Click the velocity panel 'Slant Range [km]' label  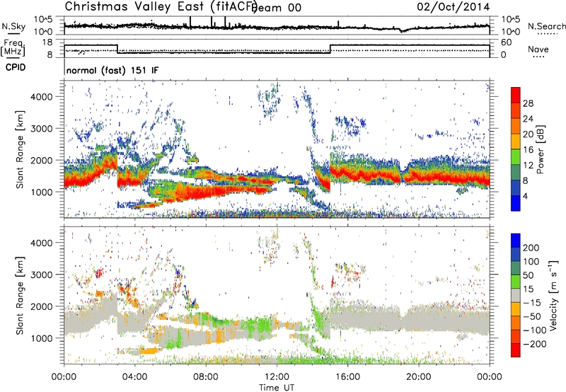20,296
